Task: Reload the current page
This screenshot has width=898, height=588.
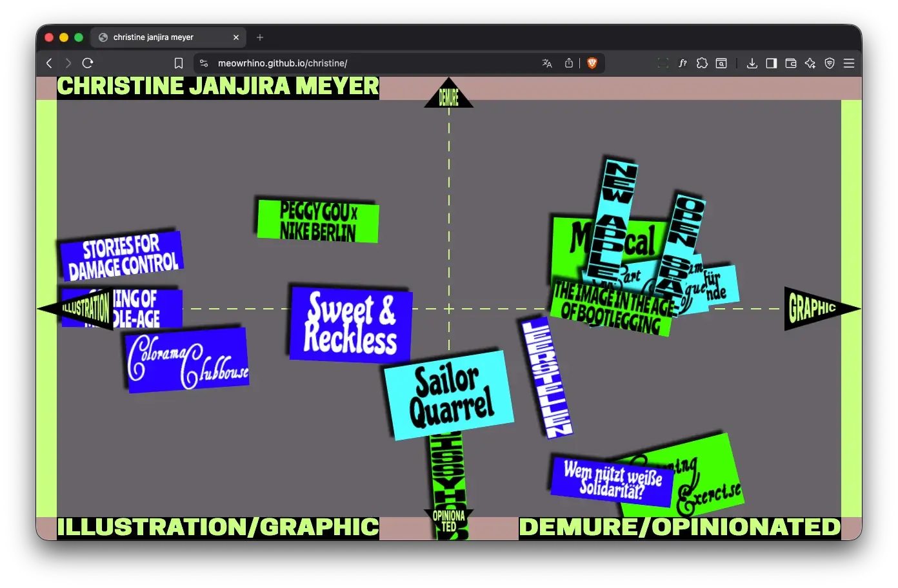Action: tap(88, 63)
